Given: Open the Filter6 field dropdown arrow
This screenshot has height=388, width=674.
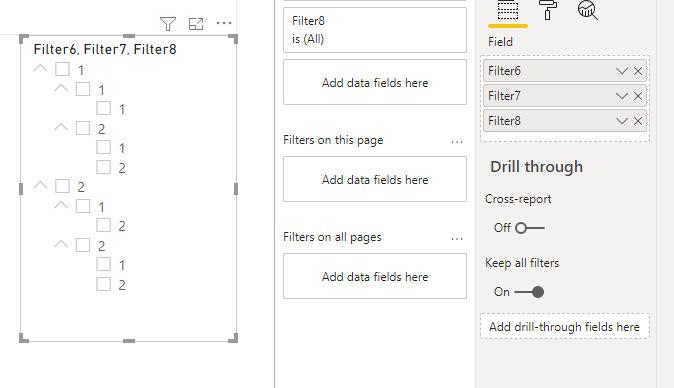Looking at the screenshot, I should 622,71.
